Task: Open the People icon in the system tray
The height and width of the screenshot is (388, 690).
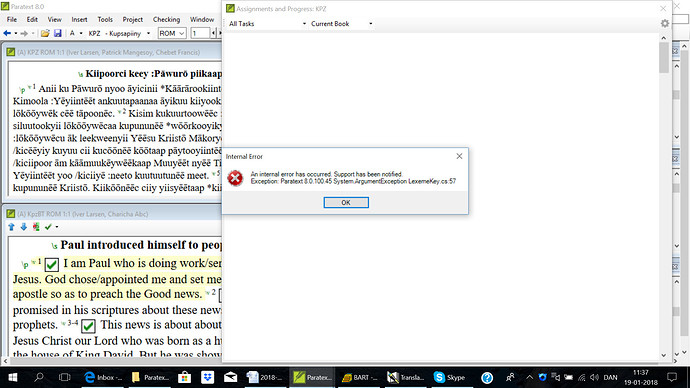Action: (510, 377)
